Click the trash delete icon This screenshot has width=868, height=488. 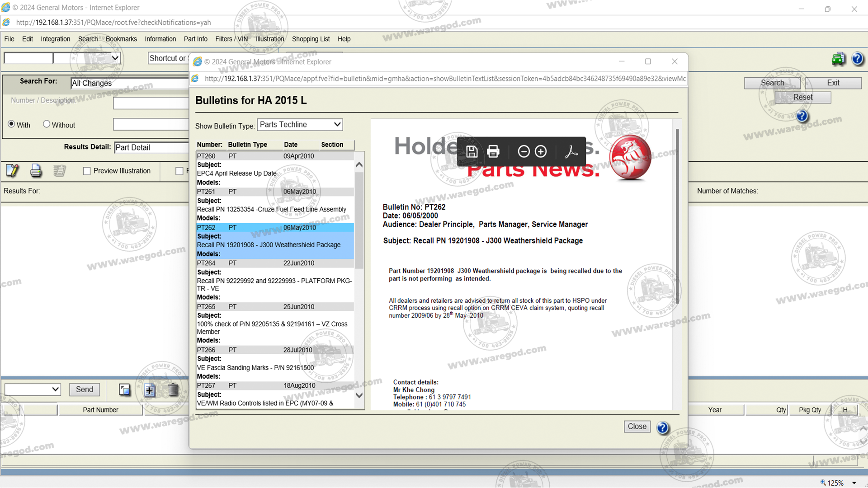coord(173,390)
